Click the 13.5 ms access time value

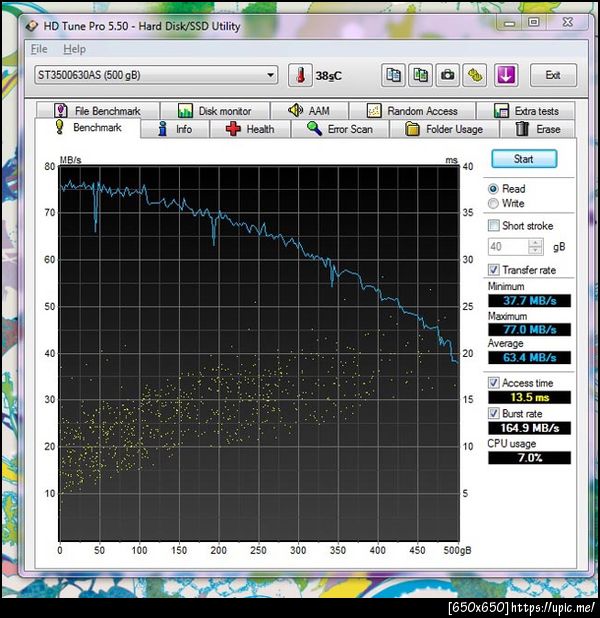point(529,397)
